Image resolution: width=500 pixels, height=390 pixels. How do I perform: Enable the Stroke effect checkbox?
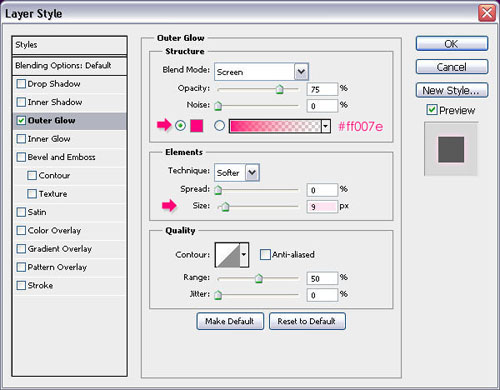coord(21,285)
